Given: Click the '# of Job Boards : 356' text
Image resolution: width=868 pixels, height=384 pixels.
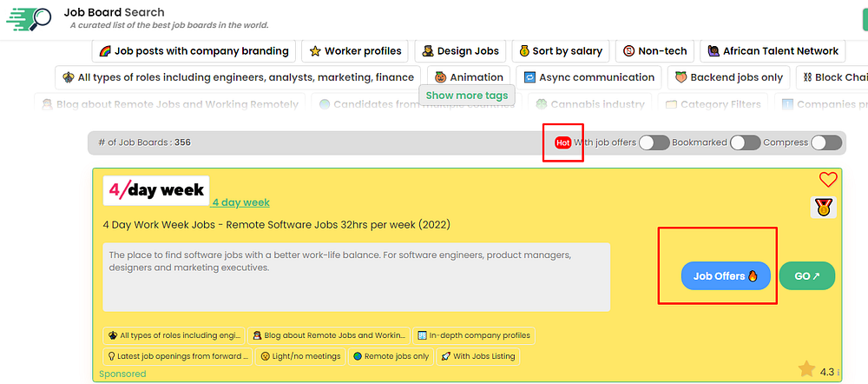Looking at the screenshot, I should (x=144, y=142).
